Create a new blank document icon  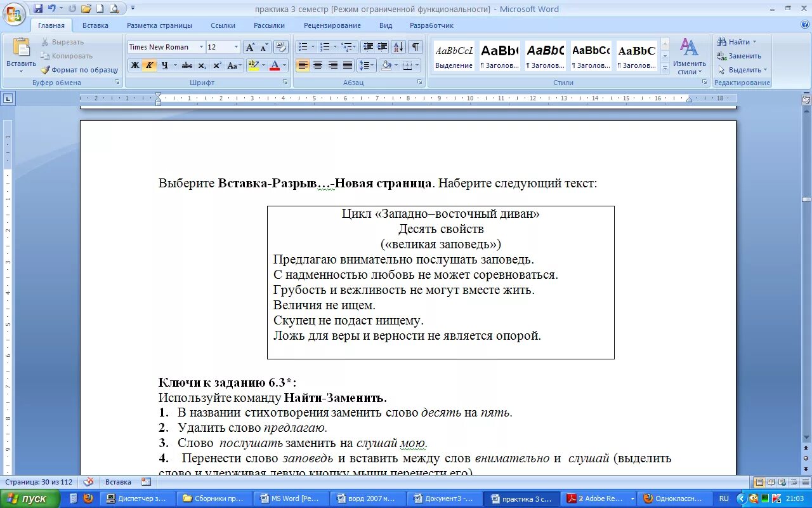pyautogui.click(x=100, y=8)
